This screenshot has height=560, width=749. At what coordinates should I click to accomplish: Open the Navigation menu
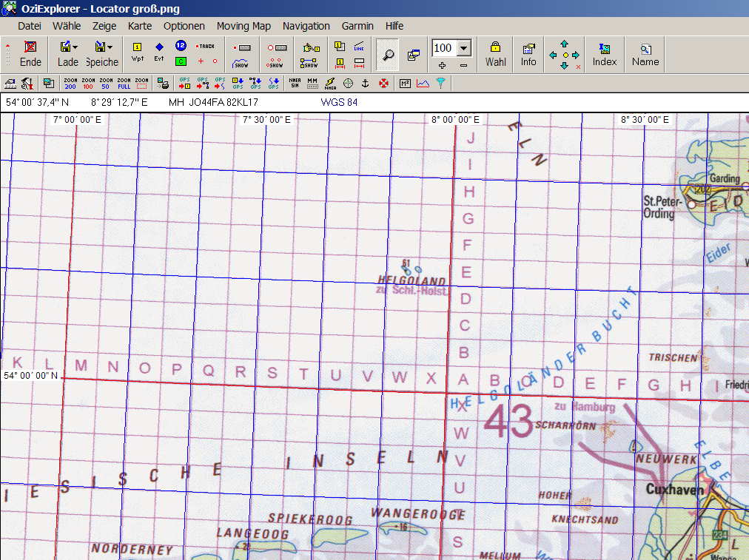click(306, 26)
